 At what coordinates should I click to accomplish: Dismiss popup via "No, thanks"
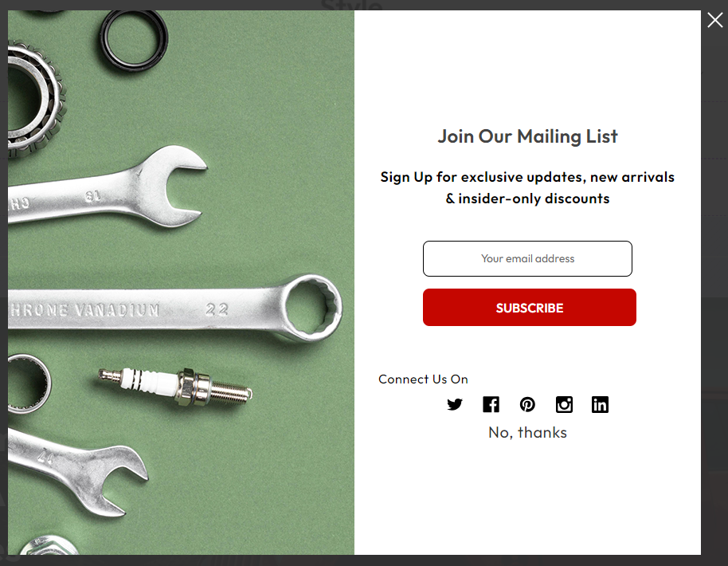click(527, 433)
